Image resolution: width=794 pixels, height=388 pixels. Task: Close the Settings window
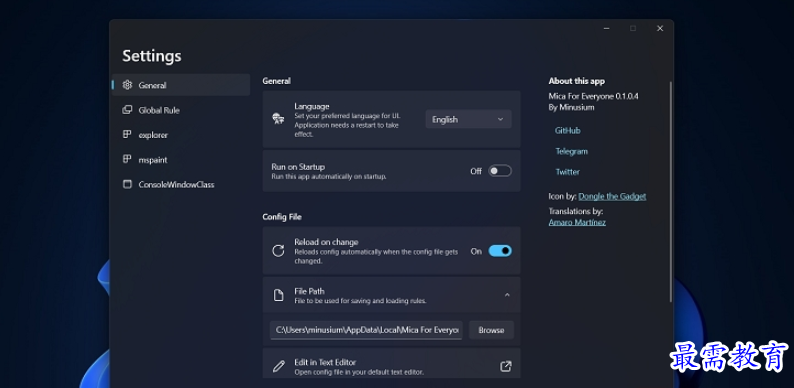pyautogui.click(x=660, y=28)
